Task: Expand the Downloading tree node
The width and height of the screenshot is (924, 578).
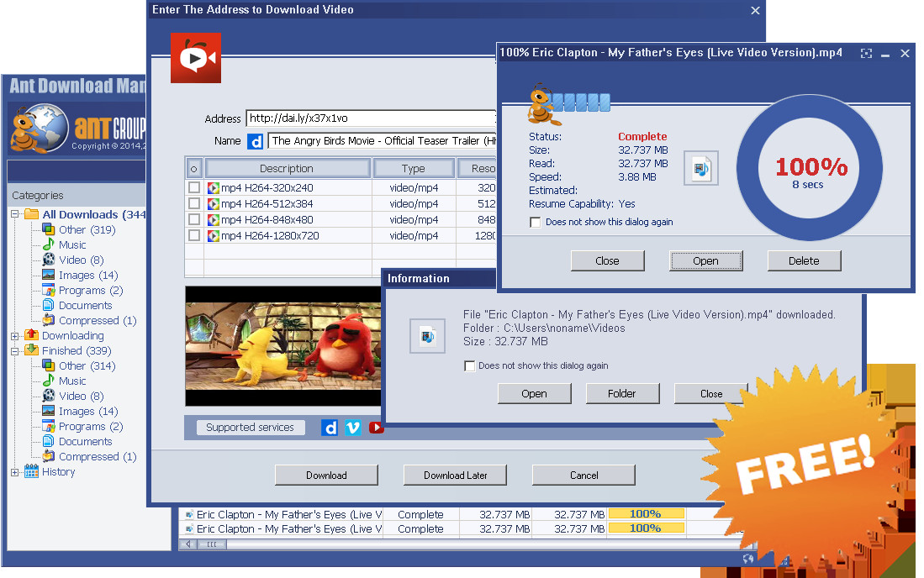Action: [x=15, y=336]
